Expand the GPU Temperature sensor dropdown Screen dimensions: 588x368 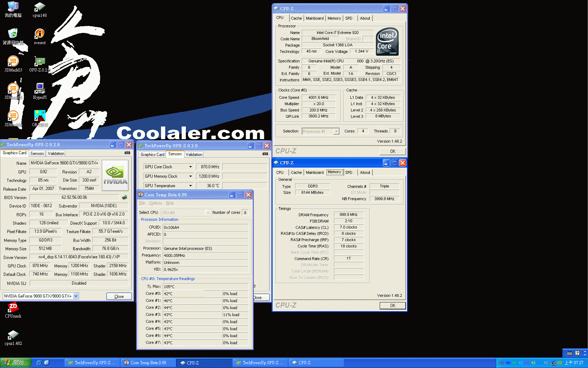click(x=190, y=186)
